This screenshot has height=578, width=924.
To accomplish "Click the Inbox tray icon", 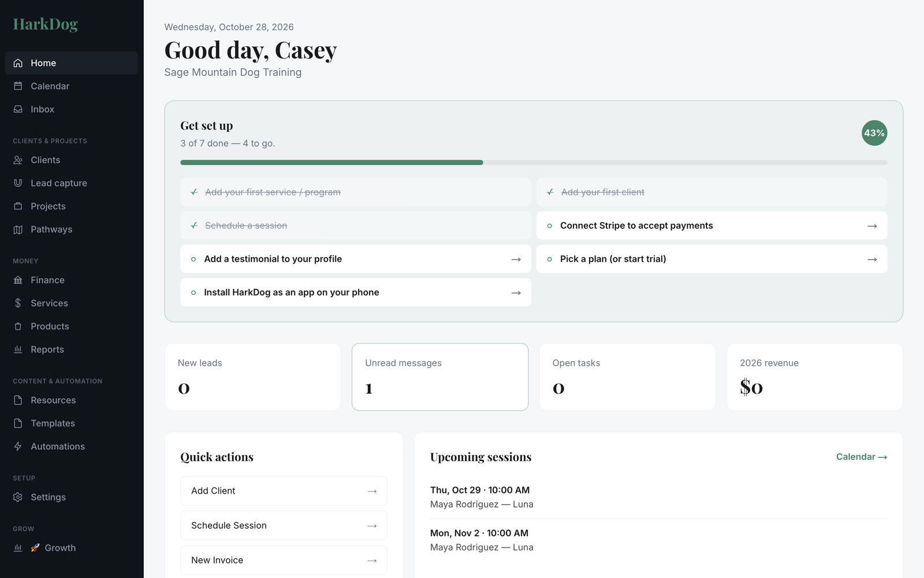I will coord(18,109).
